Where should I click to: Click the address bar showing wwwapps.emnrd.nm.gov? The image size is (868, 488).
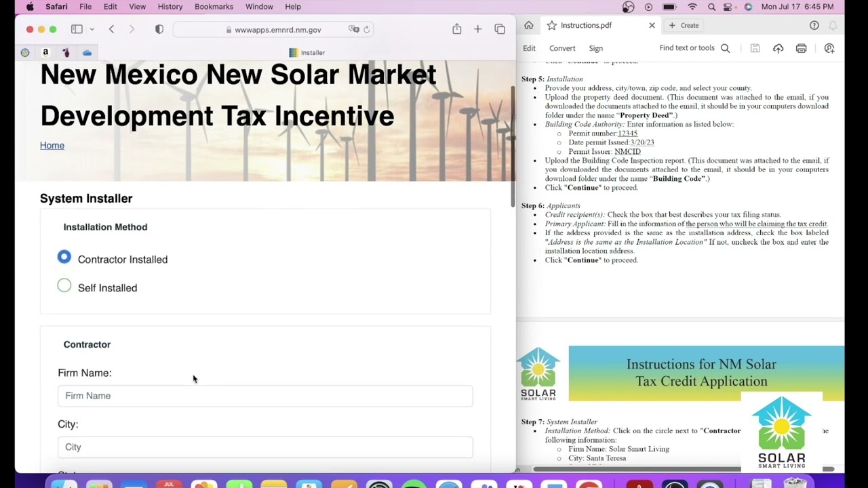(x=273, y=30)
